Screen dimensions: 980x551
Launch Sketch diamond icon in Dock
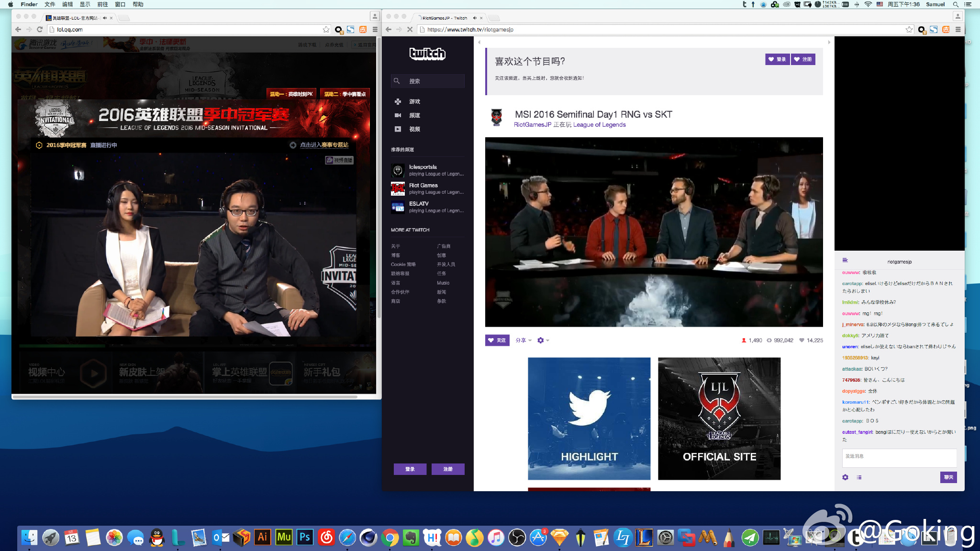pos(559,538)
